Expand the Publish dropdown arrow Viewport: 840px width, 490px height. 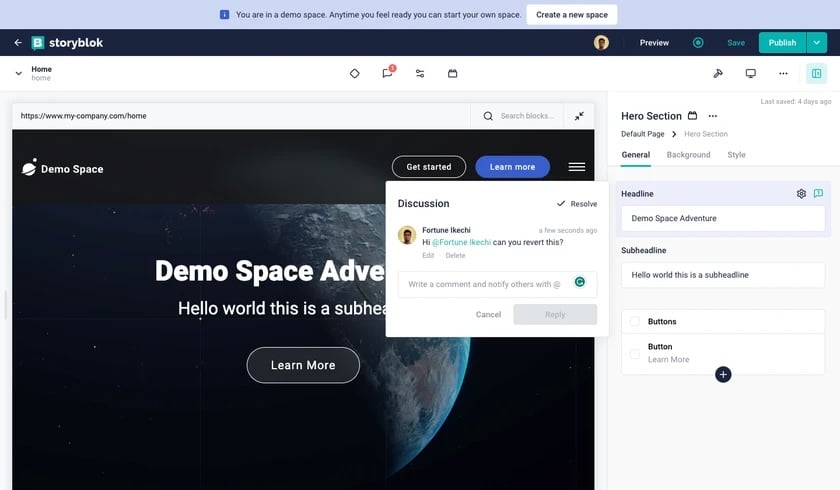click(x=817, y=43)
